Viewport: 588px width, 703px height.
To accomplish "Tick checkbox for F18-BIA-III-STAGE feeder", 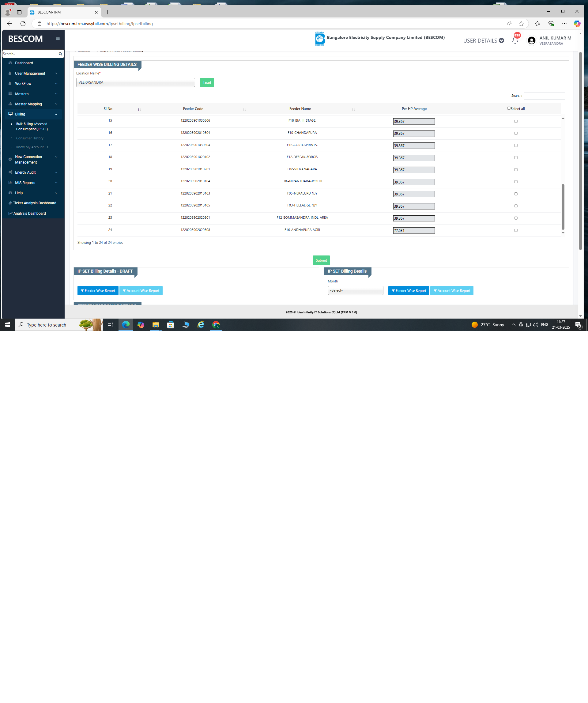I will 516,121.
